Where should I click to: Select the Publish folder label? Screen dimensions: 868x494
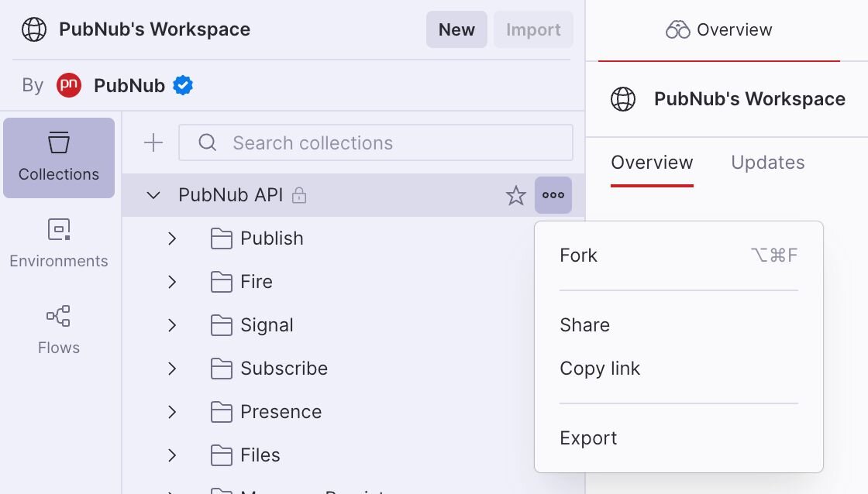tap(272, 238)
